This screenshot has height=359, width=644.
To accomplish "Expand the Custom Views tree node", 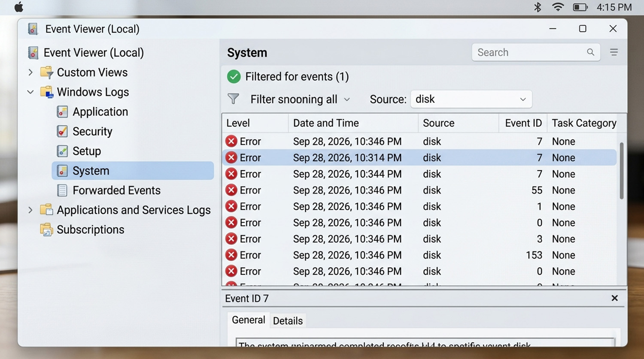I will (30, 72).
